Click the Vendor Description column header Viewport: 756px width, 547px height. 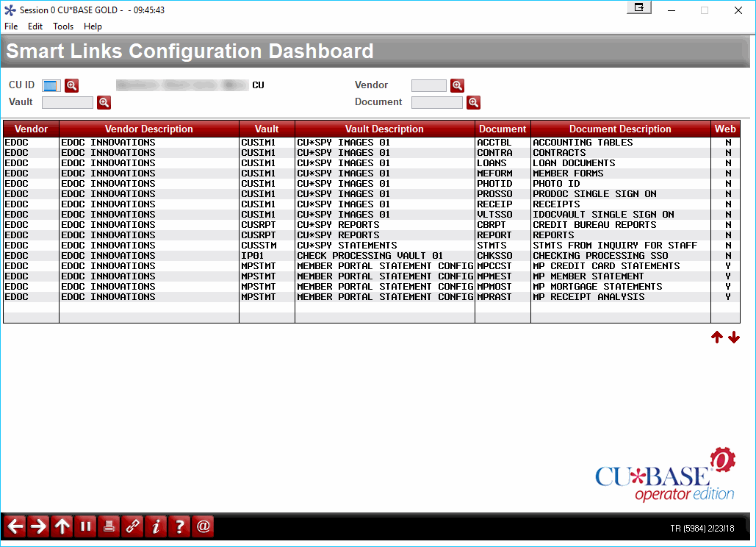tap(149, 129)
